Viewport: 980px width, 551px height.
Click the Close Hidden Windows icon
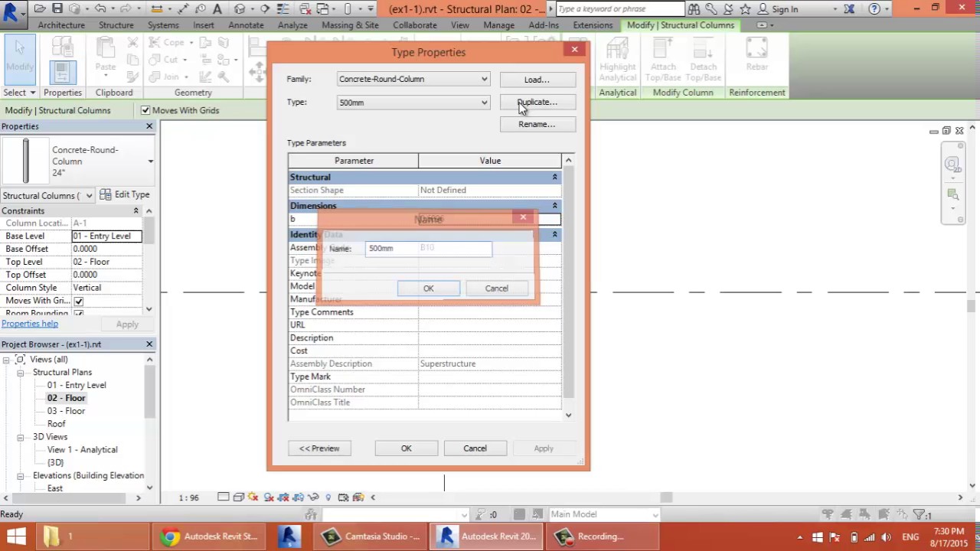coord(305,9)
